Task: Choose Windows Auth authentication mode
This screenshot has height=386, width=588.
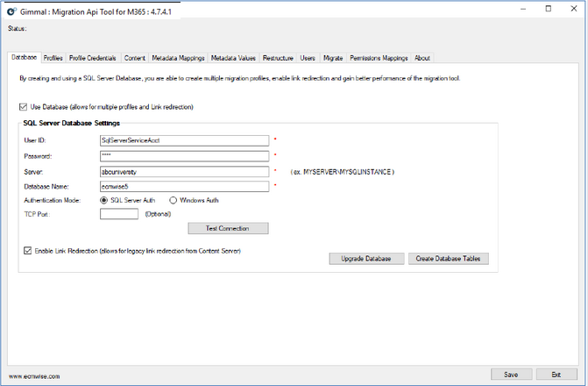Action: pos(174,200)
